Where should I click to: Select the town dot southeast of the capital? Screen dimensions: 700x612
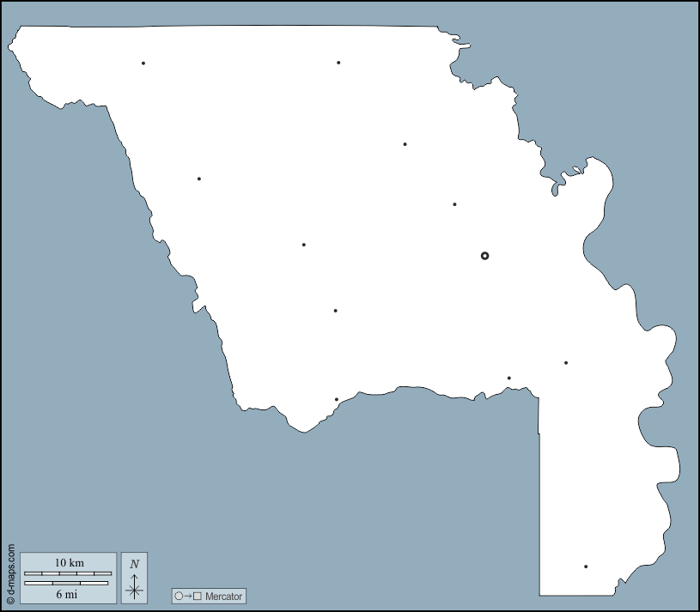click(x=566, y=362)
